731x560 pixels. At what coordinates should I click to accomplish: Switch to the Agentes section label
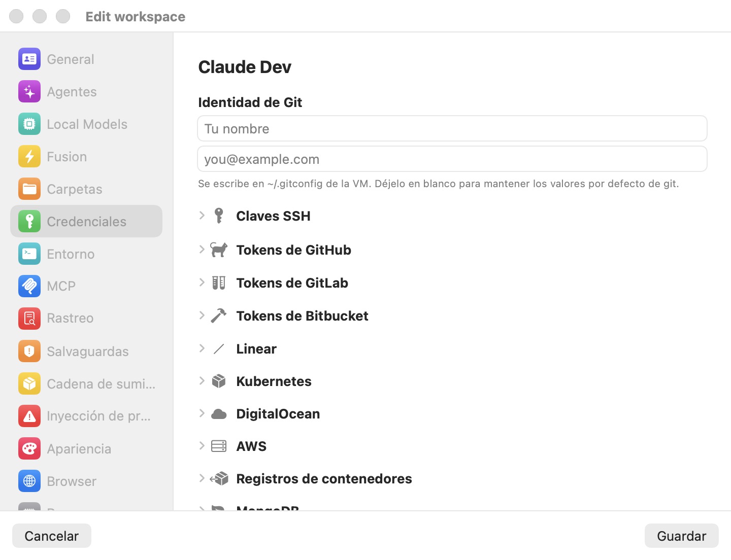pyautogui.click(x=72, y=92)
